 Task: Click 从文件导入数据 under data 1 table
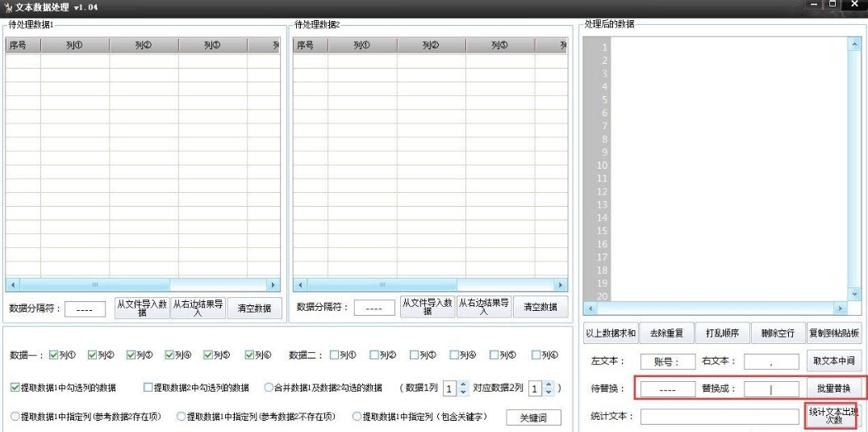142,308
